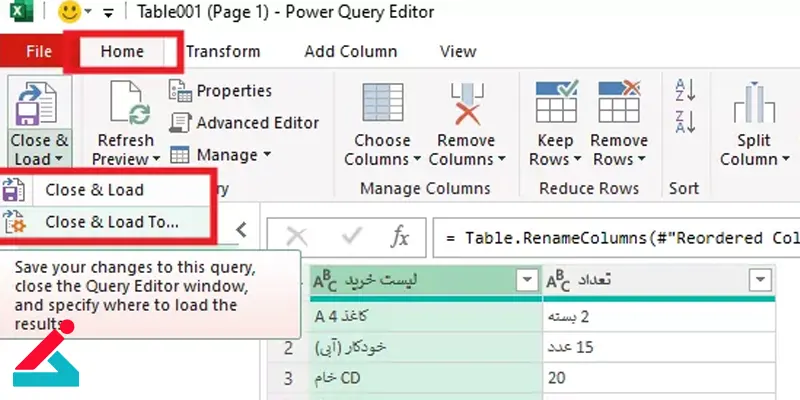
Task: Sort ascending with A-Z icon
Action: tap(685, 90)
